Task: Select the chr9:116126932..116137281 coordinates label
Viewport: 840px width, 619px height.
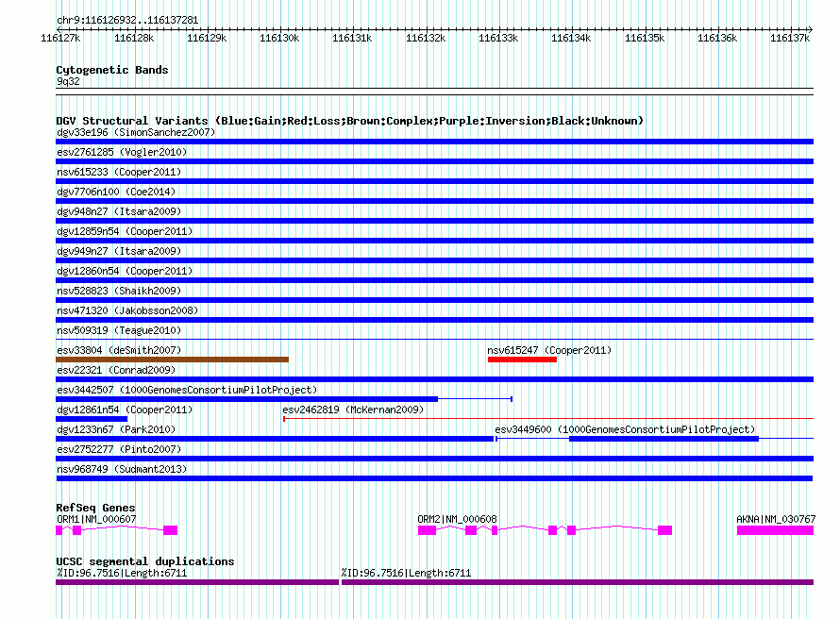Action: click(127, 20)
